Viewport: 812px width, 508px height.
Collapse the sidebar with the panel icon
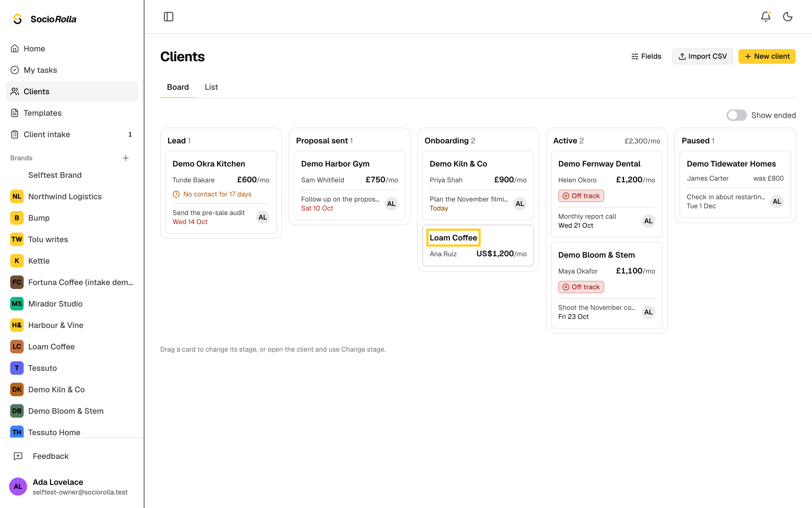pos(168,17)
